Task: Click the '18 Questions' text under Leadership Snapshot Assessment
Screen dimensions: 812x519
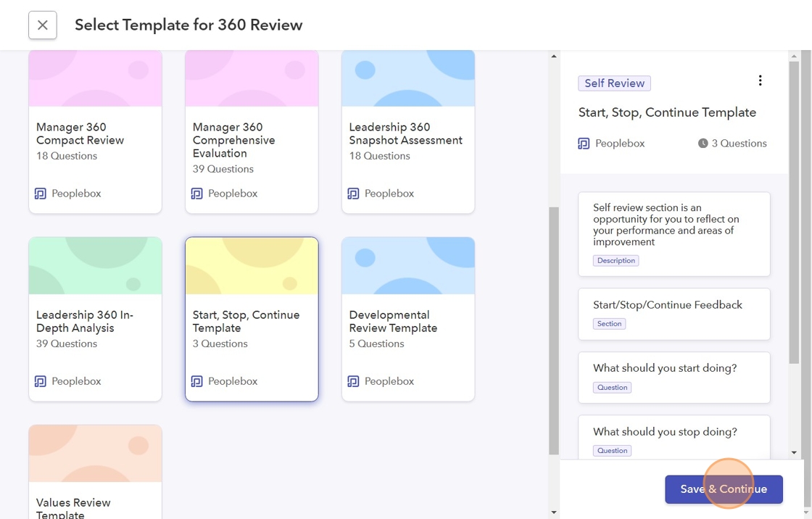Action: tap(379, 156)
